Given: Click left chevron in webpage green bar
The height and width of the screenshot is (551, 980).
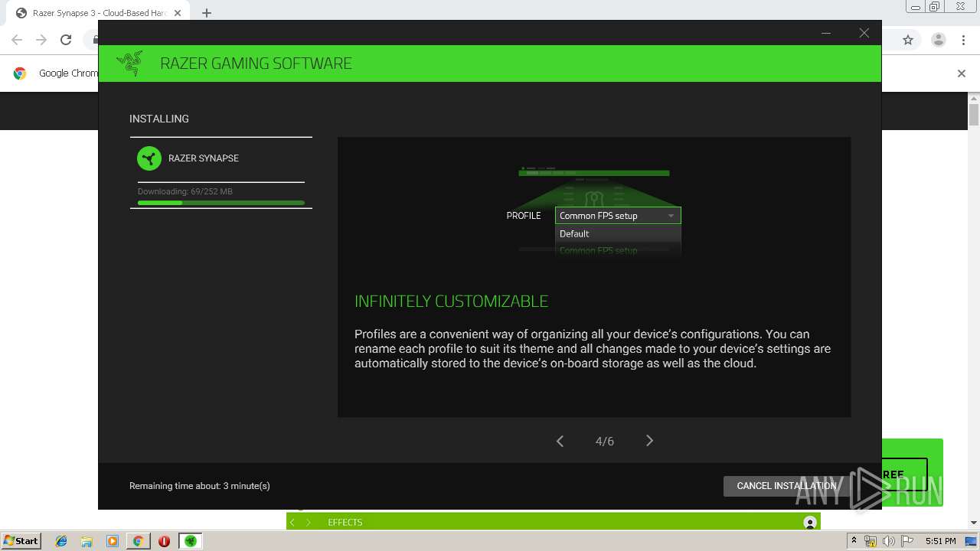Looking at the screenshot, I should tap(292, 522).
